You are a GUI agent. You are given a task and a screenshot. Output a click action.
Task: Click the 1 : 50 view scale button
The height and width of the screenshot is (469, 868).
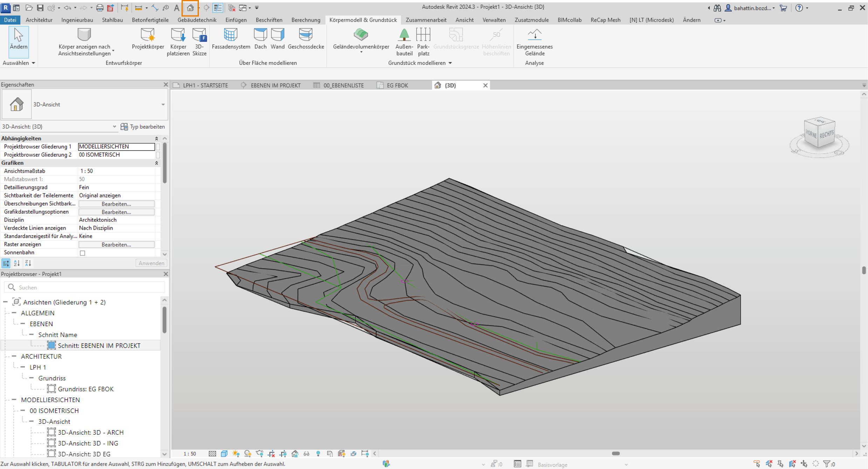190,454
